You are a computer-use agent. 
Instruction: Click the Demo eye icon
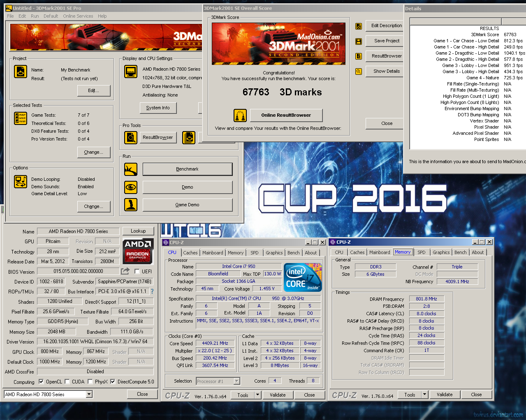click(x=131, y=187)
